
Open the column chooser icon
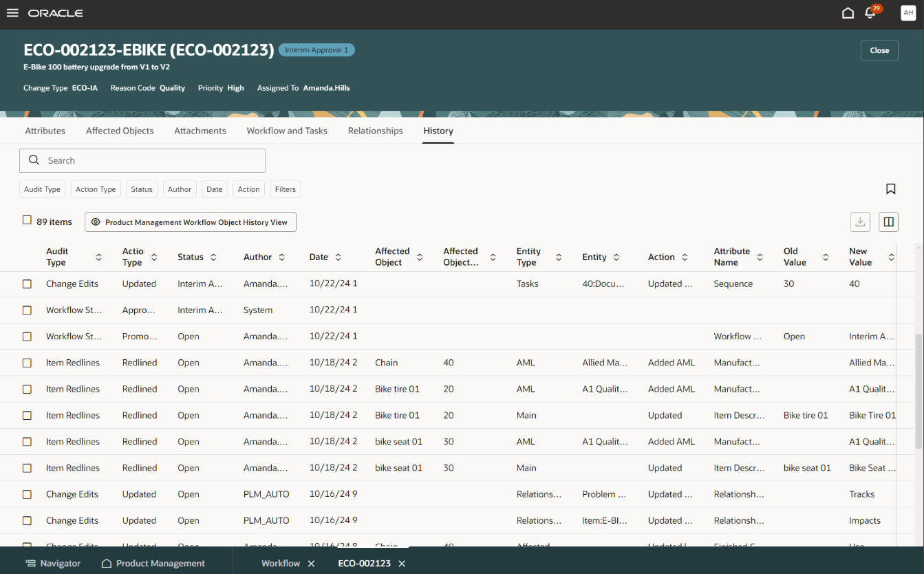[x=888, y=222]
